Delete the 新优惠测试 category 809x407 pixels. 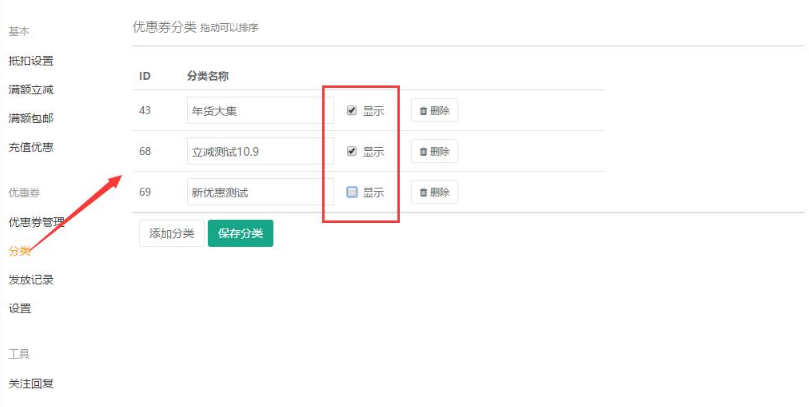coord(434,192)
